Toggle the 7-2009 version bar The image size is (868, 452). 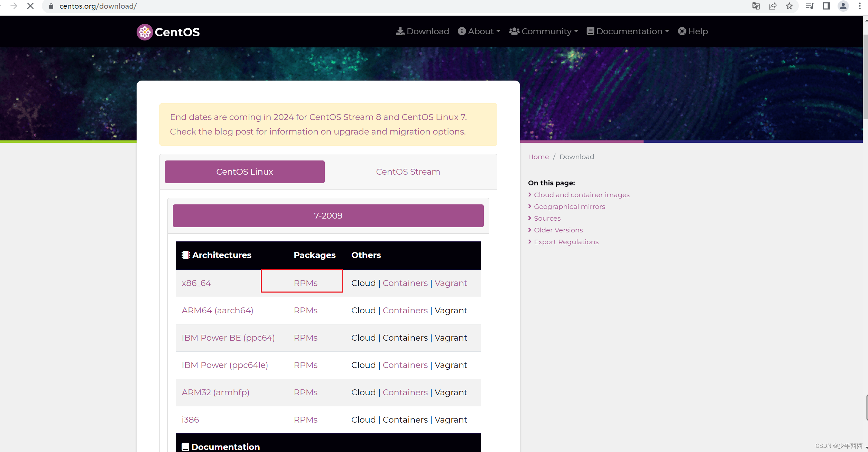[x=328, y=215]
